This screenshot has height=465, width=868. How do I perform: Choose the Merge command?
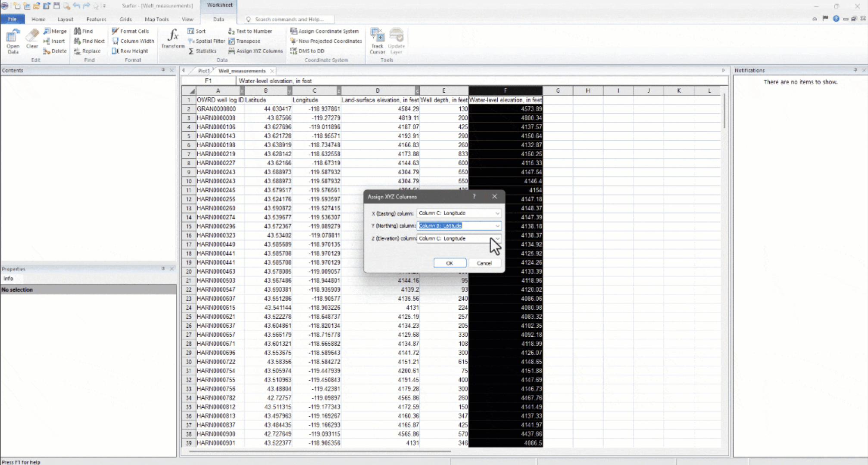pos(55,31)
